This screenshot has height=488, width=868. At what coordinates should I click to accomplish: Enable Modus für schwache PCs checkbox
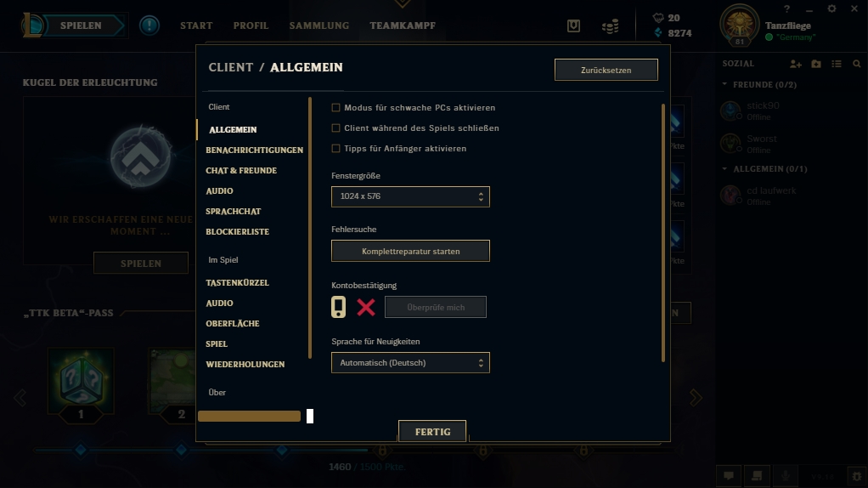point(335,107)
